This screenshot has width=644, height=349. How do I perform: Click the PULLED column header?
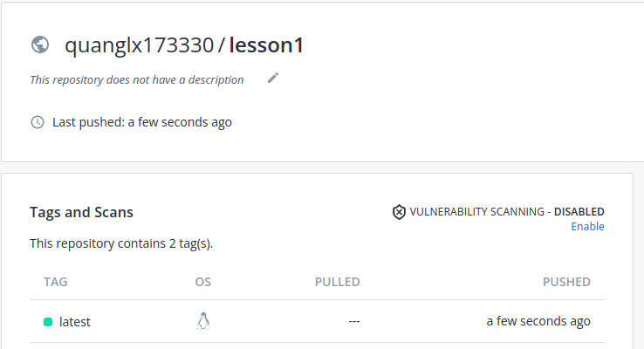[x=337, y=282]
